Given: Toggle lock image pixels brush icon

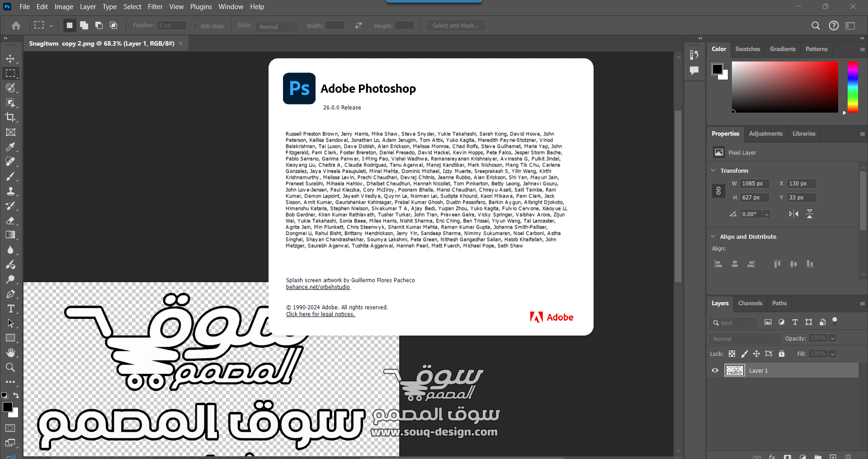Looking at the screenshot, I should 744,354.
